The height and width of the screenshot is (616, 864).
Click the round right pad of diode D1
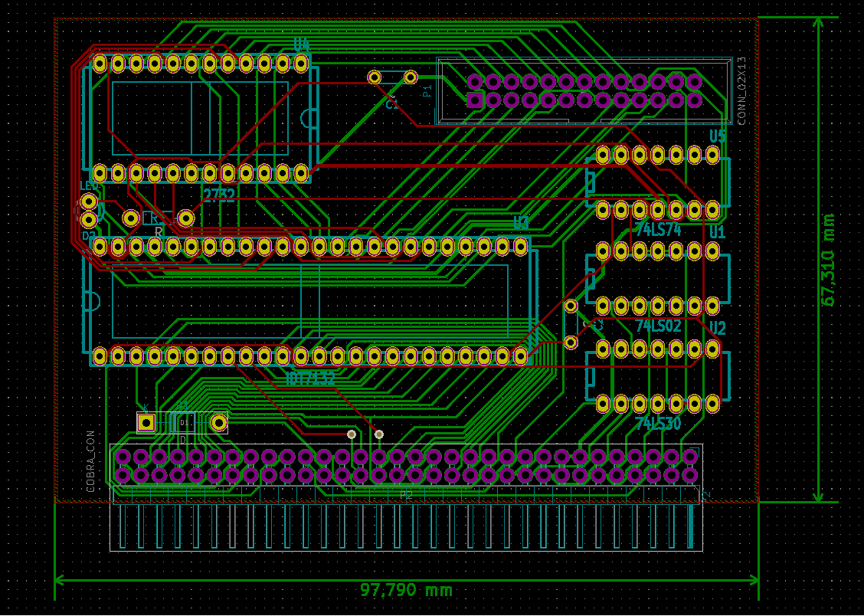(x=219, y=423)
